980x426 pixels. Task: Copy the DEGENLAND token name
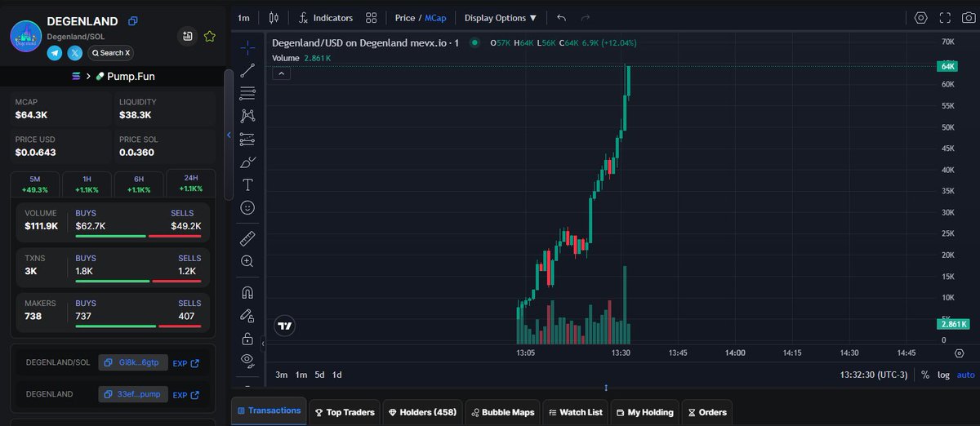point(133,21)
